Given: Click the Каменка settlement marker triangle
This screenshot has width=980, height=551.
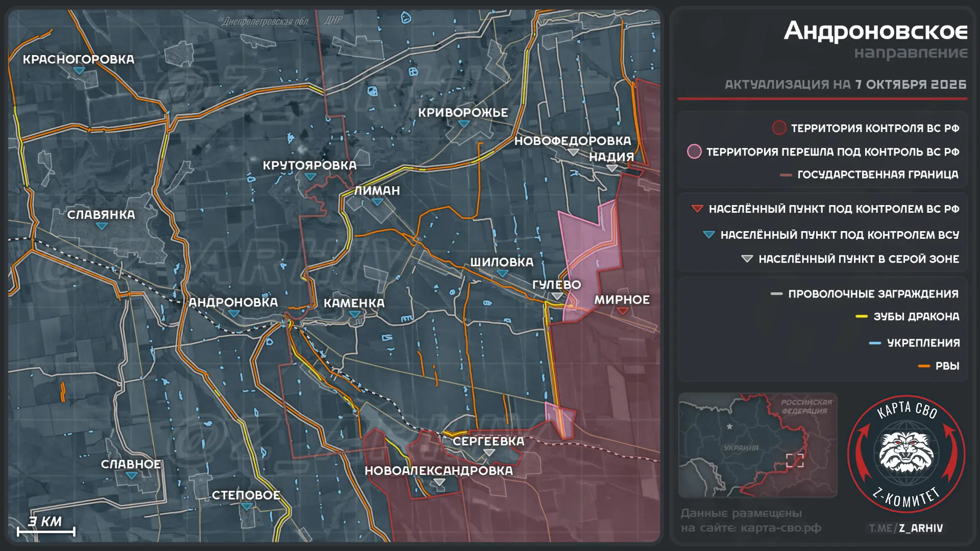Looking at the screenshot, I should tap(354, 314).
